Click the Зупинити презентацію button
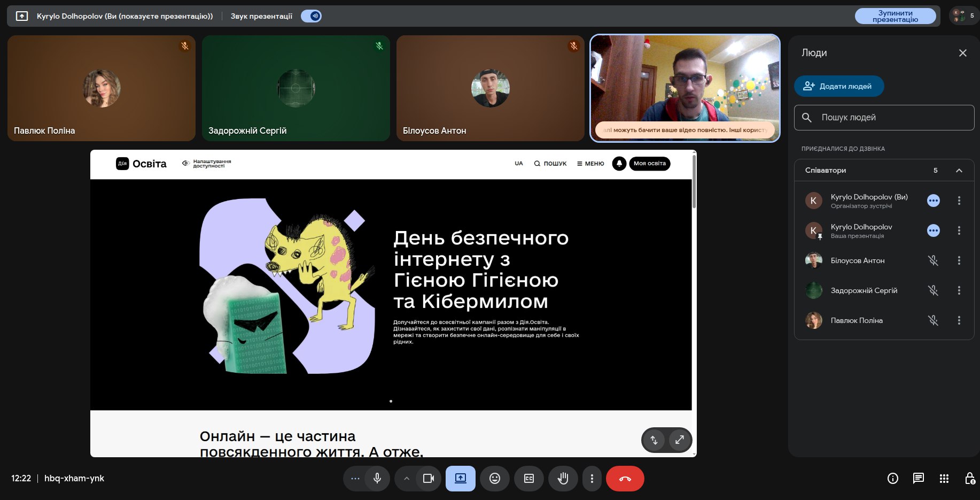 pyautogui.click(x=895, y=16)
